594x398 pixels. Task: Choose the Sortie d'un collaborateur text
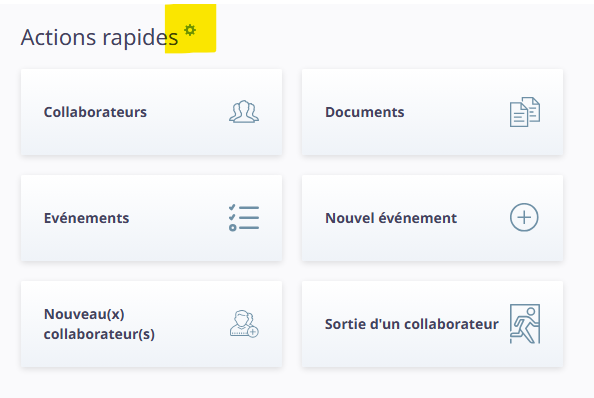411,324
